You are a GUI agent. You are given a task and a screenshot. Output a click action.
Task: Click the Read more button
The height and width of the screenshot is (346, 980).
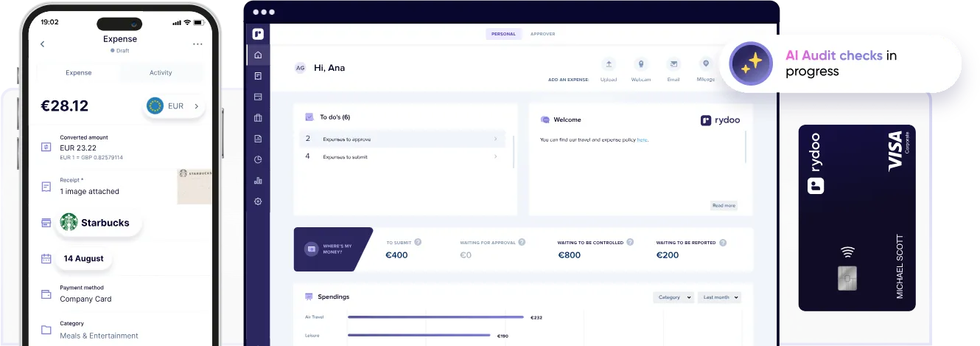[x=724, y=206]
